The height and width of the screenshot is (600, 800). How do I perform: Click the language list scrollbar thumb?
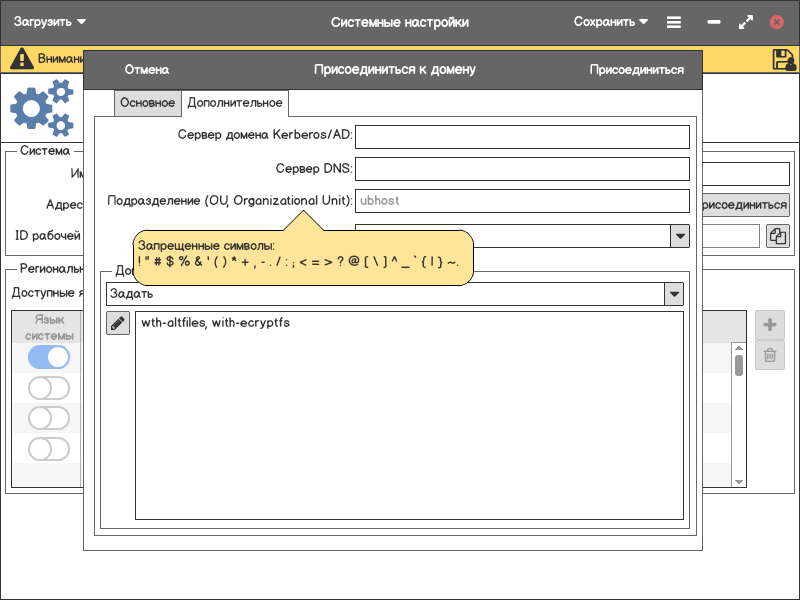[x=739, y=364]
